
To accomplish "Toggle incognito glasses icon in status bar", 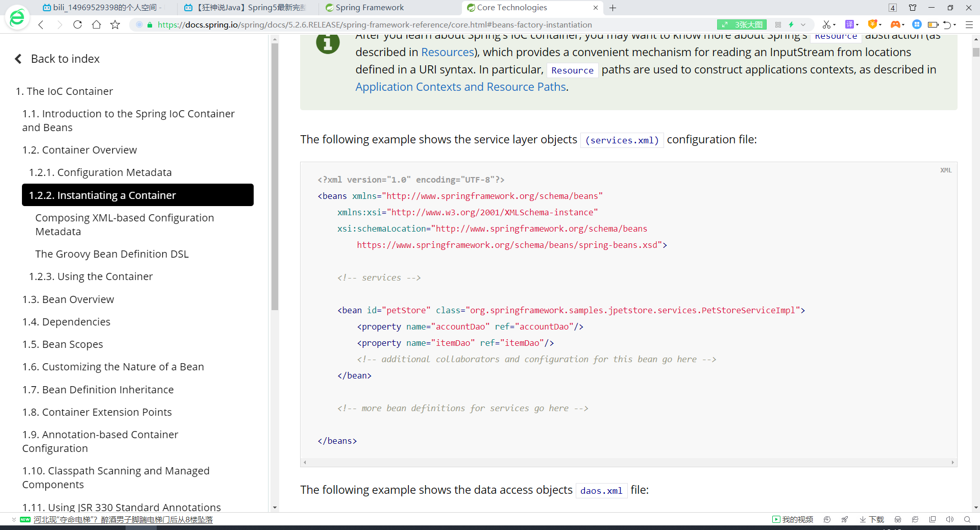I will click(x=897, y=519).
